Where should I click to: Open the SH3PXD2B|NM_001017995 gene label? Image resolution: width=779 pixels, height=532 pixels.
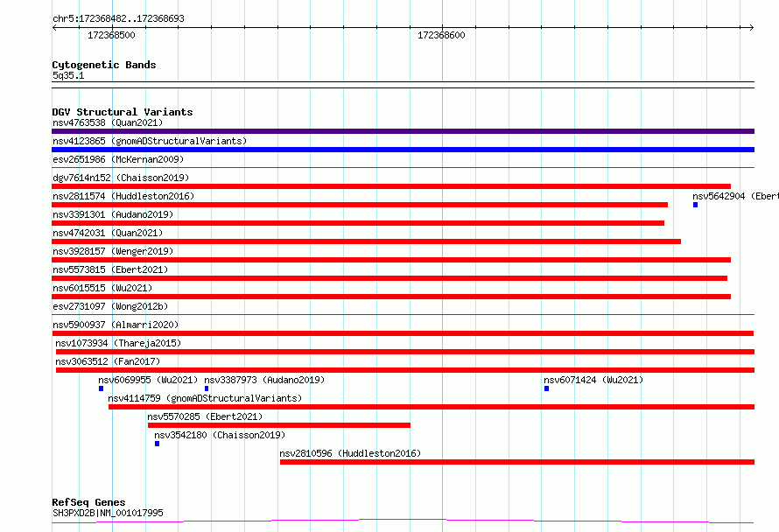click(x=108, y=513)
